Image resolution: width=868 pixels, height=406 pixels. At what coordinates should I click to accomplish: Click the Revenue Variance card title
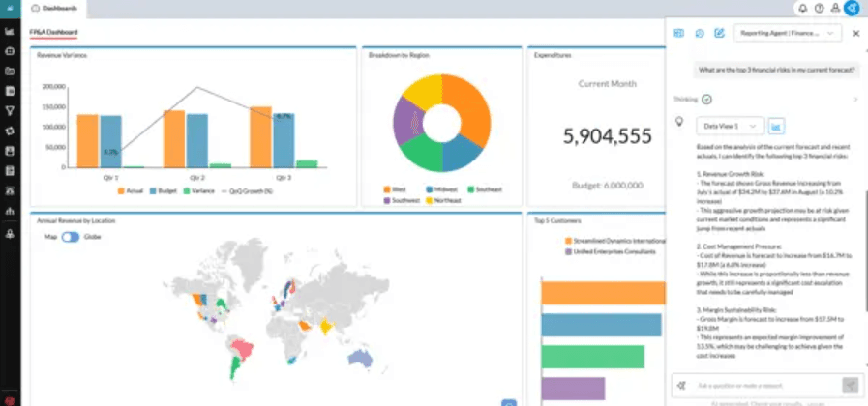pos(61,55)
